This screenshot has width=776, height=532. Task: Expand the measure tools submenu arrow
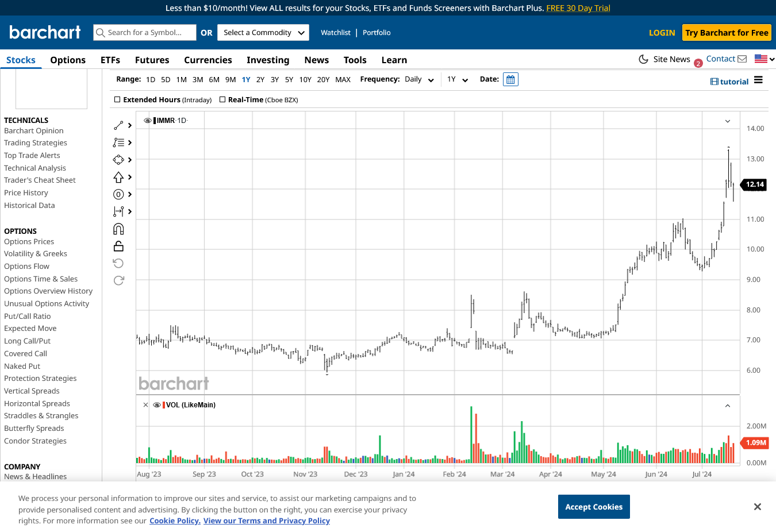tap(130, 211)
